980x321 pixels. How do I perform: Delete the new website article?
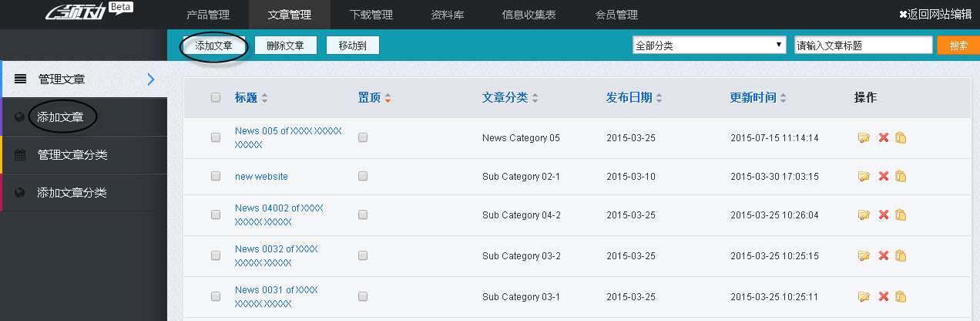click(884, 176)
